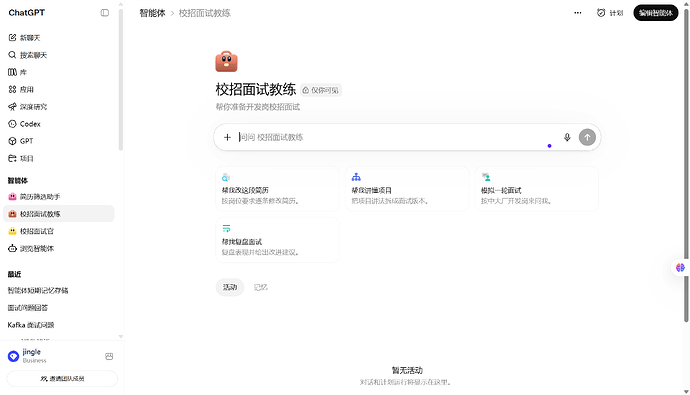
Task: Click the plus attach icon in the composer
Action: point(227,137)
